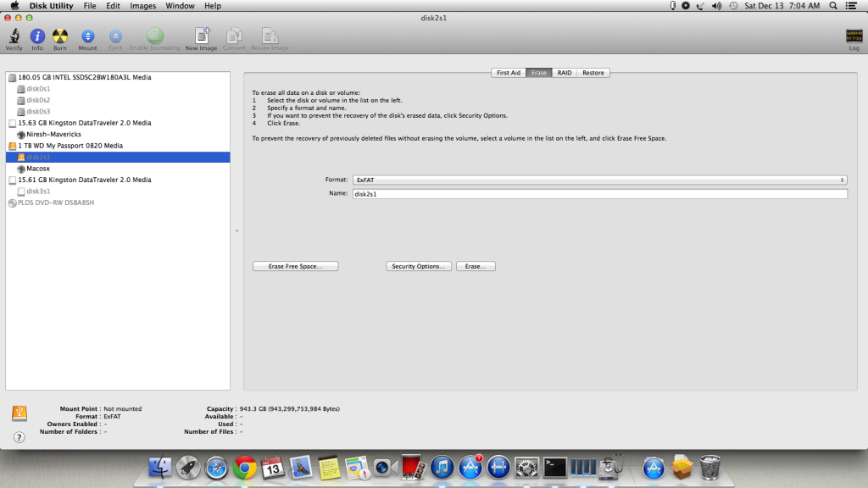Click the help question mark button

click(x=19, y=437)
